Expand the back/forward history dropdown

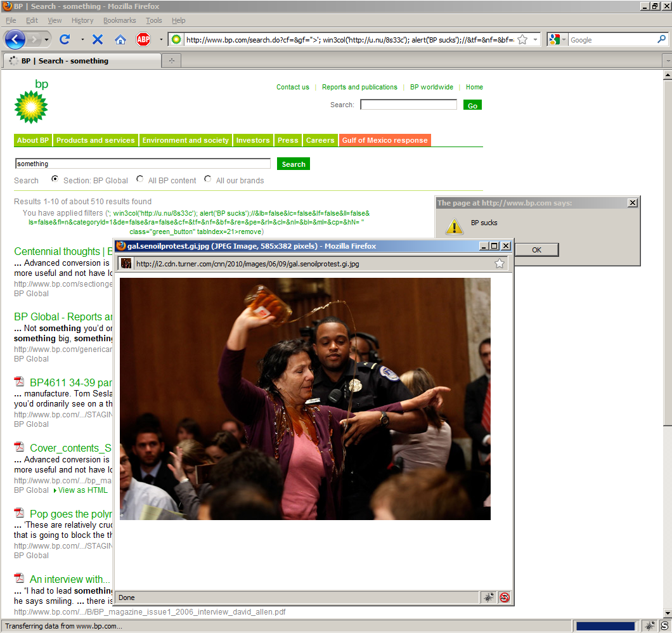[46, 40]
